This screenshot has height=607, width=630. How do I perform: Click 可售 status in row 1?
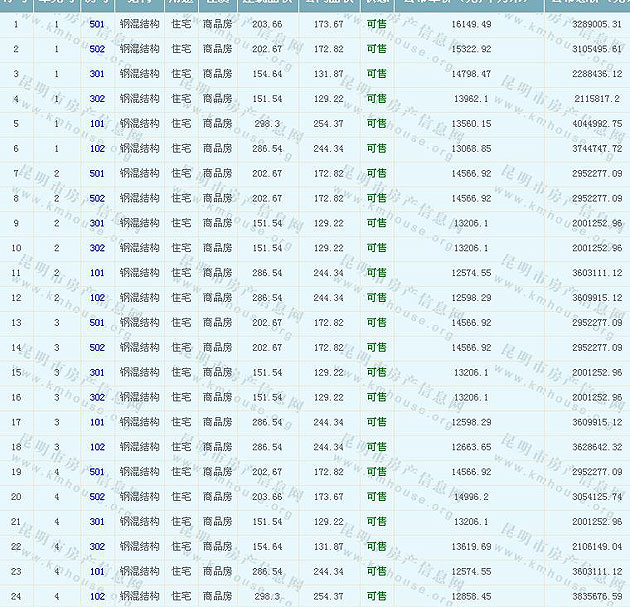(x=376, y=23)
